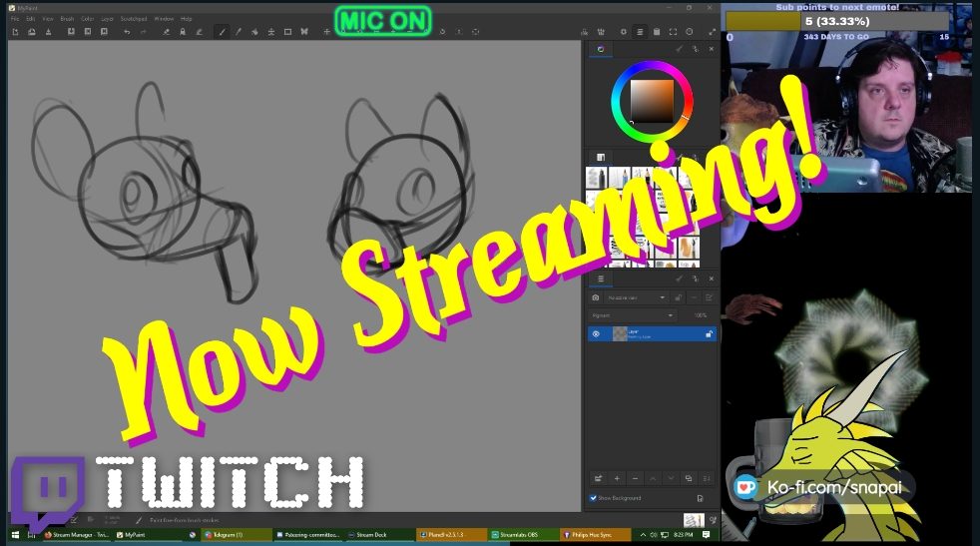Viewport: 980px width, 546px height.
Task: Toggle the Show Background checkbox
Action: (x=593, y=498)
